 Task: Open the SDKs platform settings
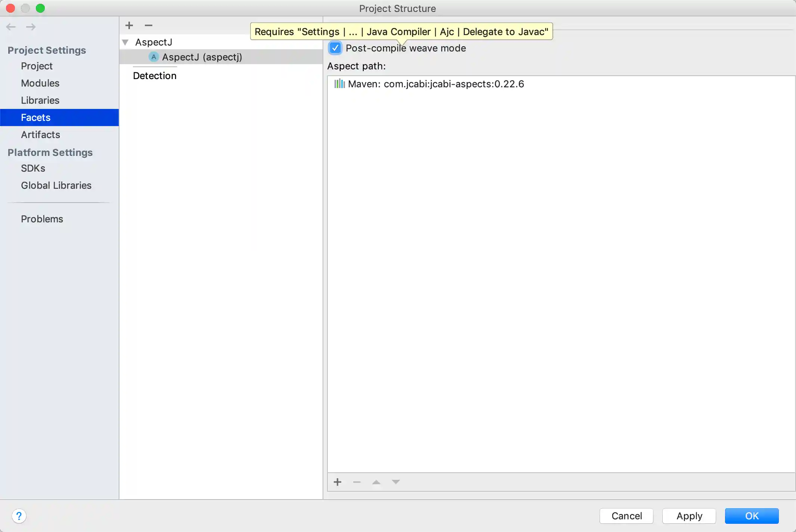click(33, 168)
